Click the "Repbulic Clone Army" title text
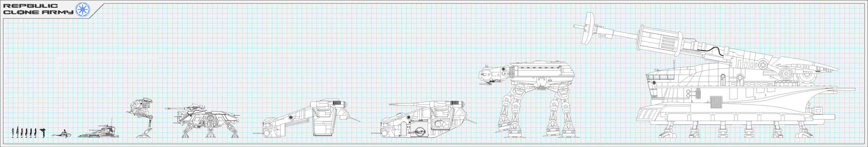Screen dimensions: 868x147 click(38, 9)
